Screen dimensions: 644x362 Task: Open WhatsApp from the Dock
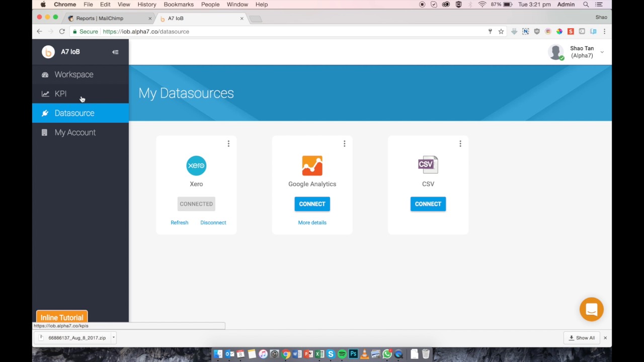(x=387, y=354)
